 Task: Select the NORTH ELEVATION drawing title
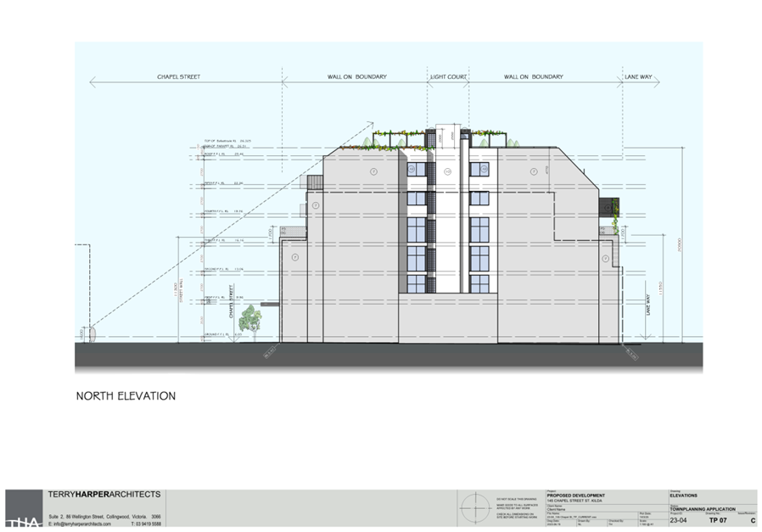pos(126,396)
